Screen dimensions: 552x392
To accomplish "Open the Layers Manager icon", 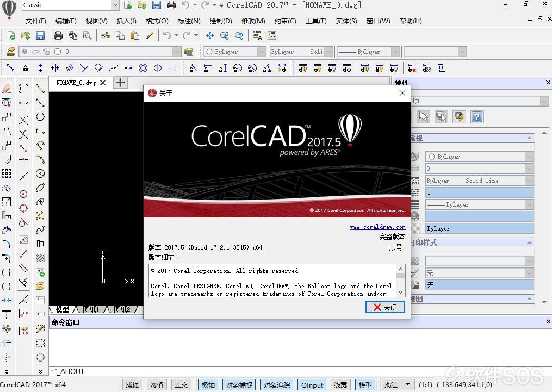I will [x=10, y=52].
